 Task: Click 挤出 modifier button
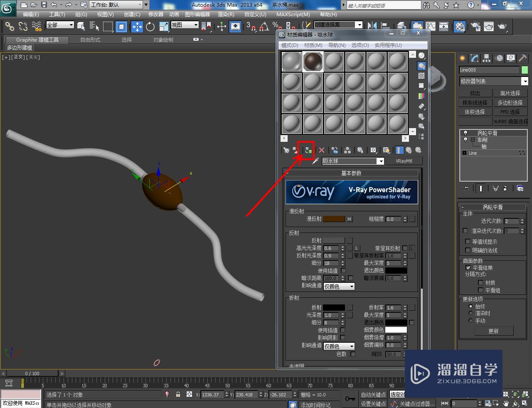[475, 93]
